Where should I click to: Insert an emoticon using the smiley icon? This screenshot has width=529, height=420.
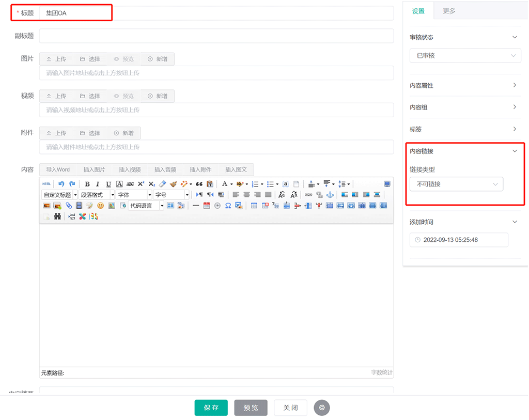tap(100, 206)
